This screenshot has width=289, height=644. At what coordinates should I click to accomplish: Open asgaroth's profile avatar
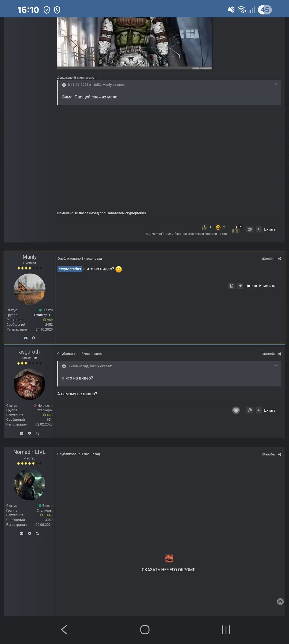point(29,384)
